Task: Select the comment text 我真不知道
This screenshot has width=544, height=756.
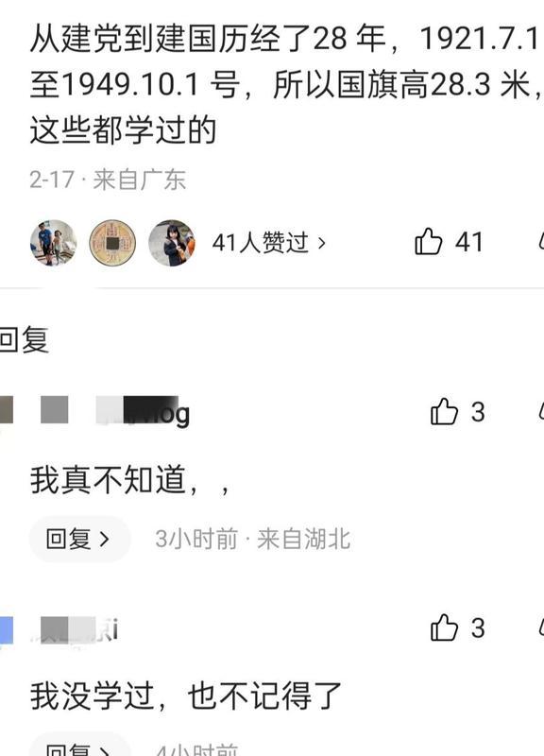Action: pos(129,480)
